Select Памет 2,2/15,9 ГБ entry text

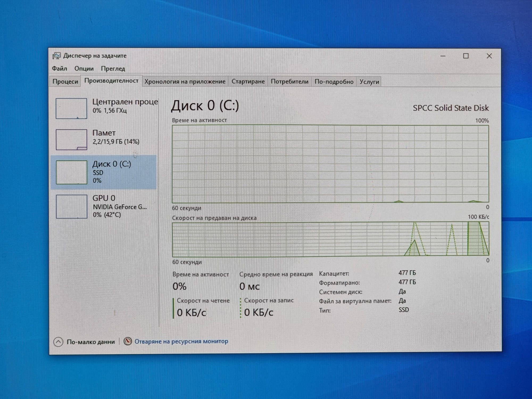click(116, 137)
